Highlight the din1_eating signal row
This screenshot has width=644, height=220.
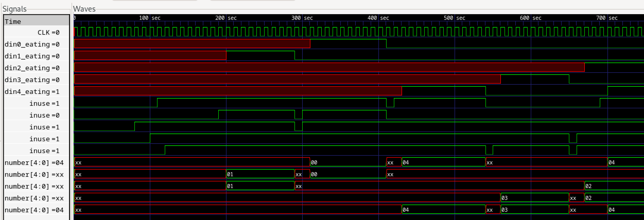pos(32,56)
